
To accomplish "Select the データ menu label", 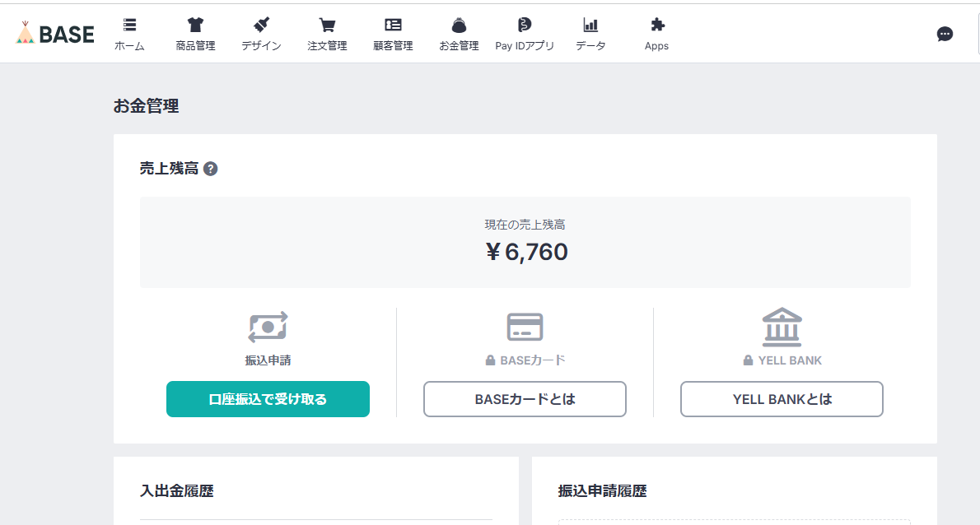I will coord(590,46).
